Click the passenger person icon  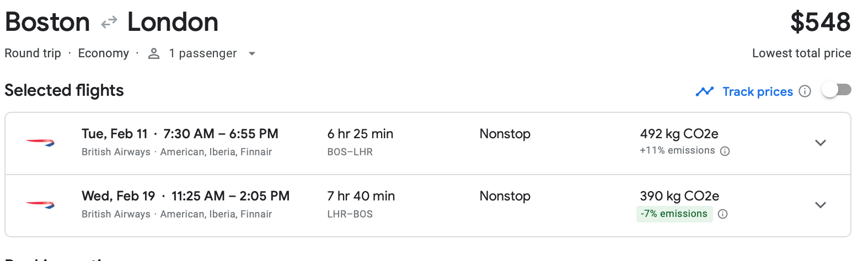154,53
